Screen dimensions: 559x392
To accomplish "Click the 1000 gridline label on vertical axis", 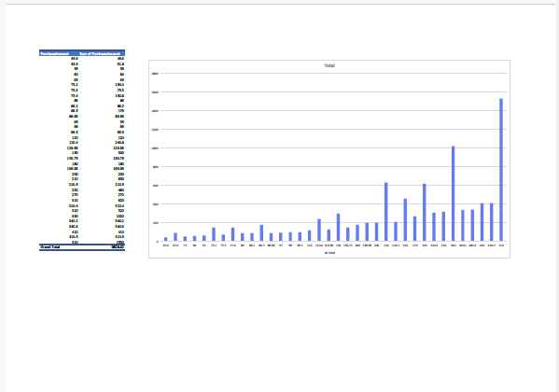I will click(155, 148).
